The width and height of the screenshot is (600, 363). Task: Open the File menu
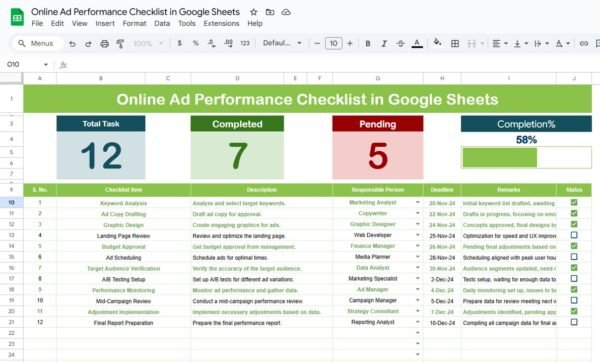pyautogui.click(x=37, y=23)
